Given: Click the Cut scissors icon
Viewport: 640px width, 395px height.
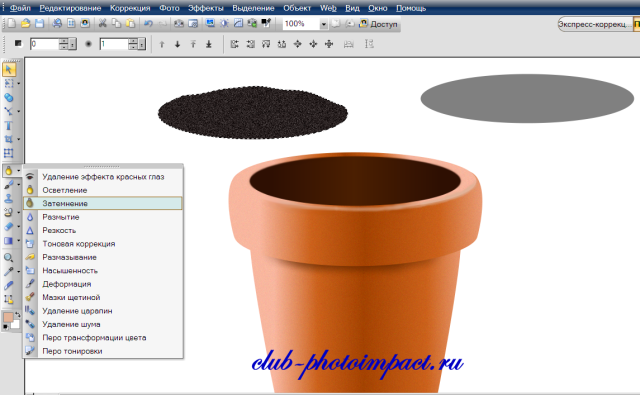Looking at the screenshot, I should (102, 23).
